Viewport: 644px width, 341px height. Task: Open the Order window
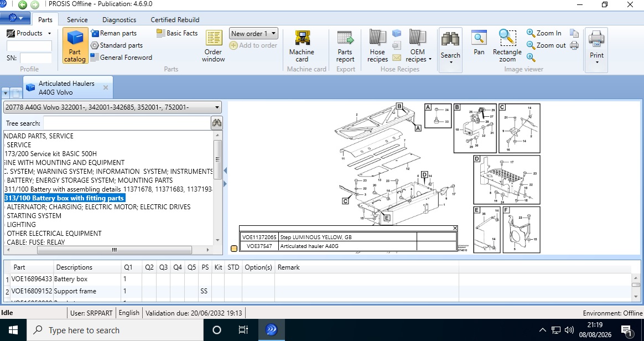pos(214,45)
